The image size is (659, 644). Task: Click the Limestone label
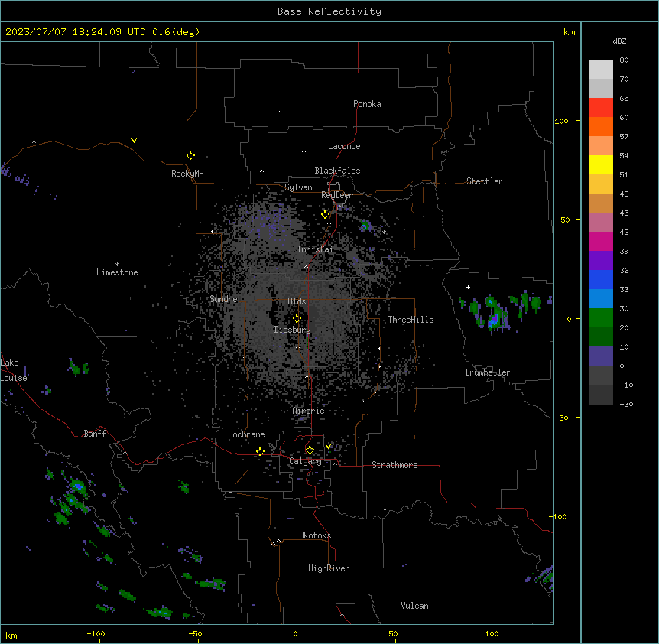pyautogui.click(x=117, y=272)
